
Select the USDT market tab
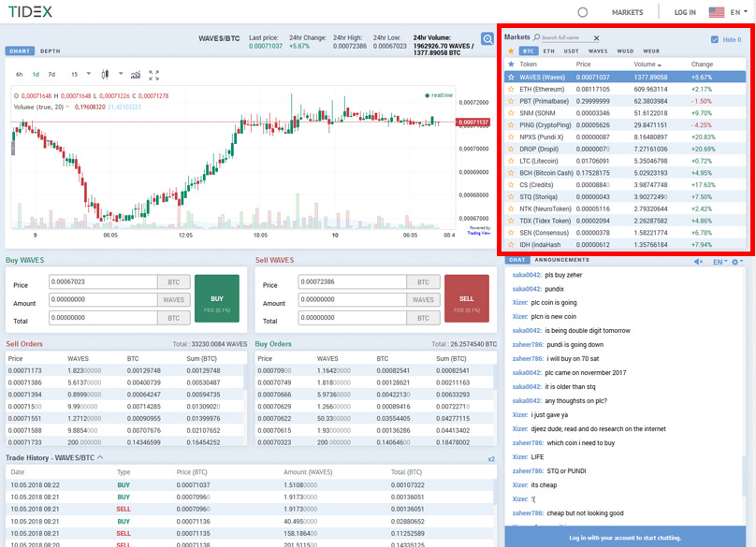[572, 51]
